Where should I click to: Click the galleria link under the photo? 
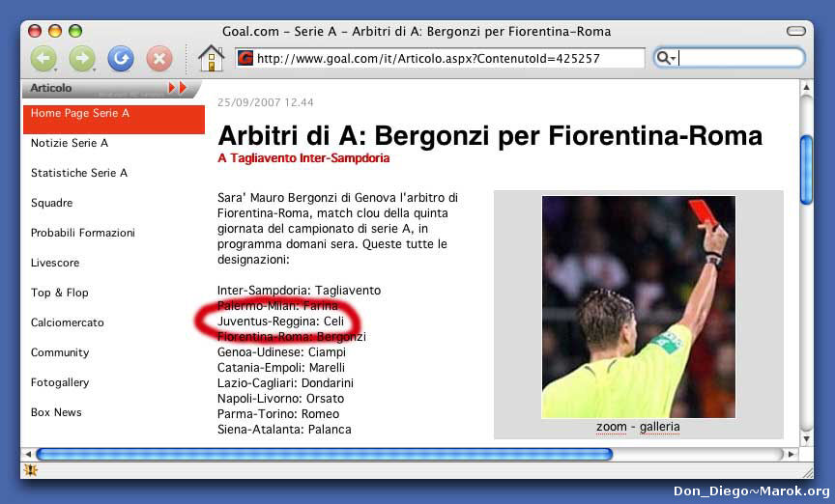(660, 427)
